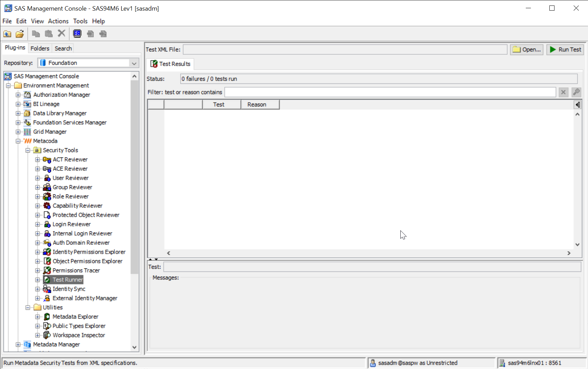Image resolution: width=588 pixels, height=369 pixels.
Task: Click into the Test XML File field
Action: pos(345,50)
